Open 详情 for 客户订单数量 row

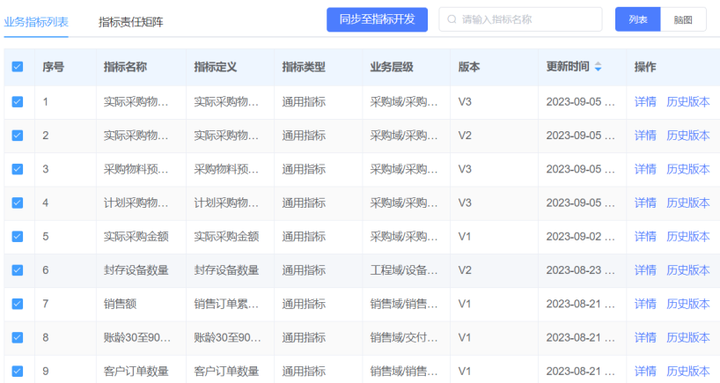coord(645,371)
